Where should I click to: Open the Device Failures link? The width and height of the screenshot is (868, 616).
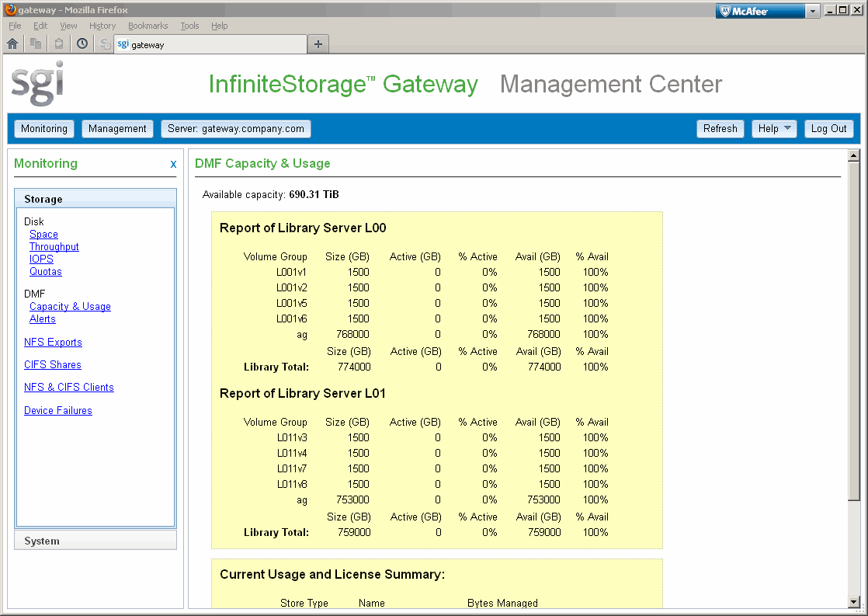click(x=58, y=410)
